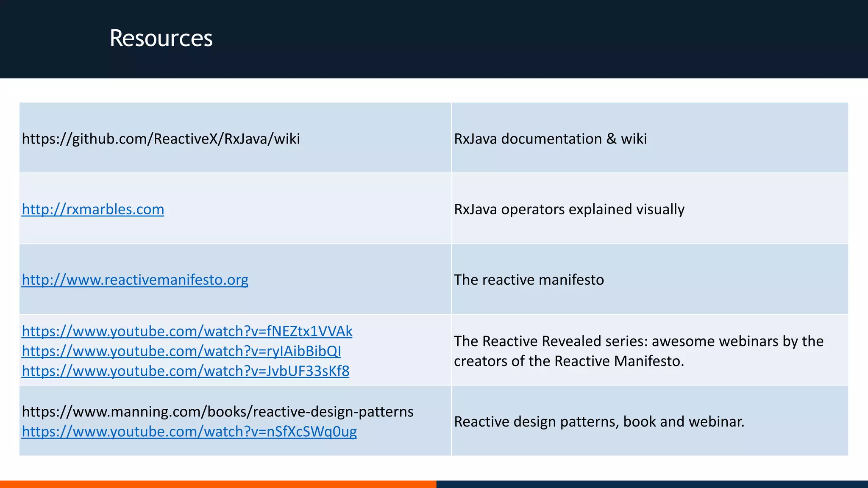868x488 pixels.
Task: Click the word 'wiki' in first description
Action: coord(634,139)
